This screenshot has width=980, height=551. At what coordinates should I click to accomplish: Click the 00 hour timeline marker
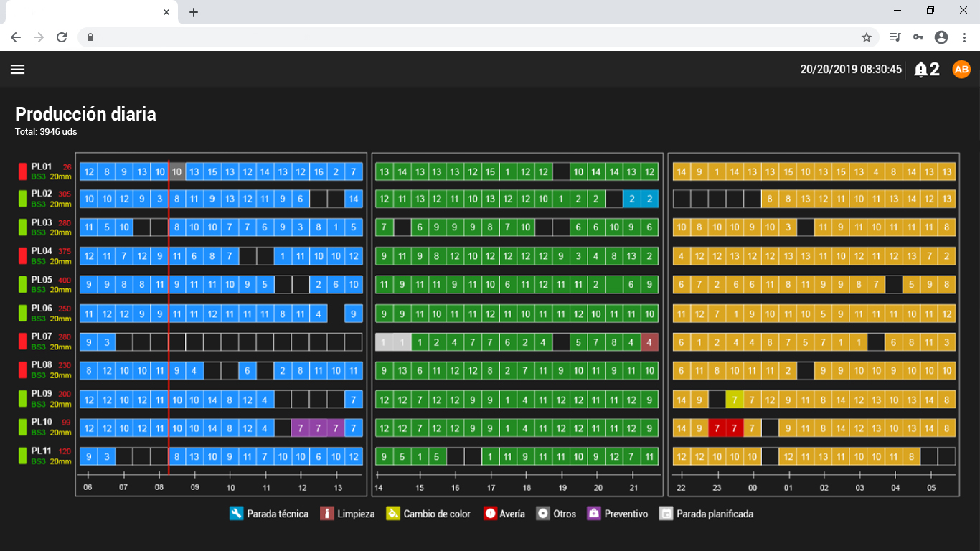pos(753,487)
